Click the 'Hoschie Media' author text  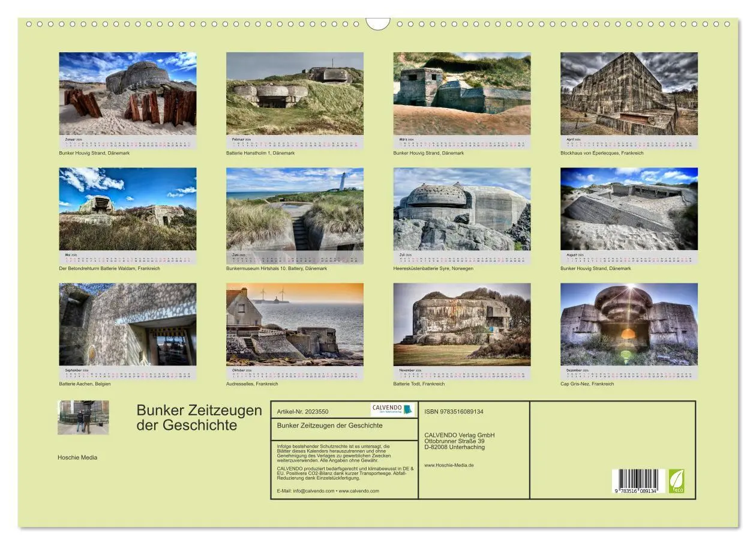77,457
